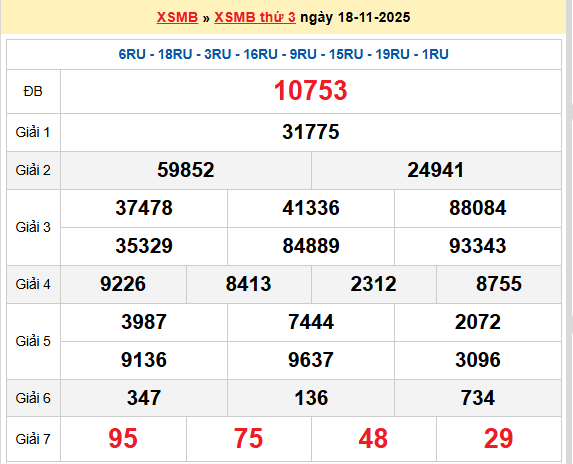Select Giải 7 number 29

click(x=499, y=438)
